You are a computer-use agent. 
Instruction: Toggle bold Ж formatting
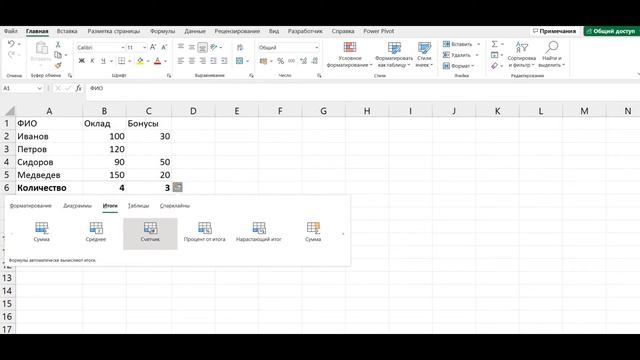(82, 61)
